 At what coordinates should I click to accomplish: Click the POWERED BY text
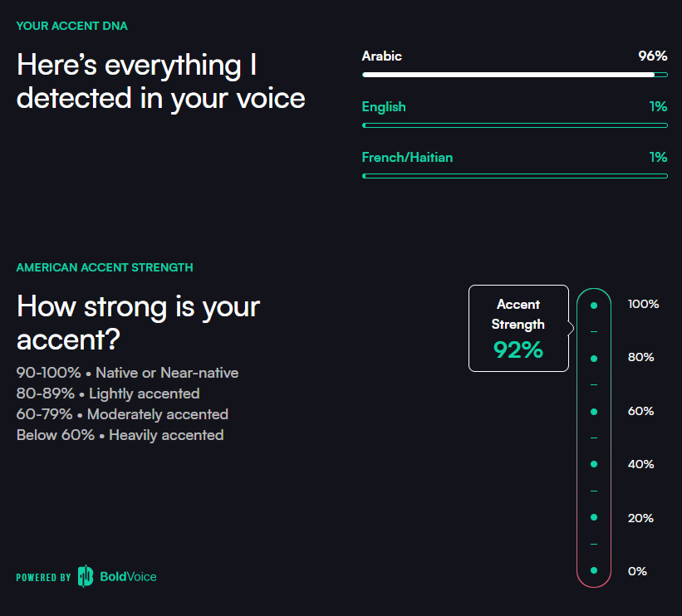point(43,577)
